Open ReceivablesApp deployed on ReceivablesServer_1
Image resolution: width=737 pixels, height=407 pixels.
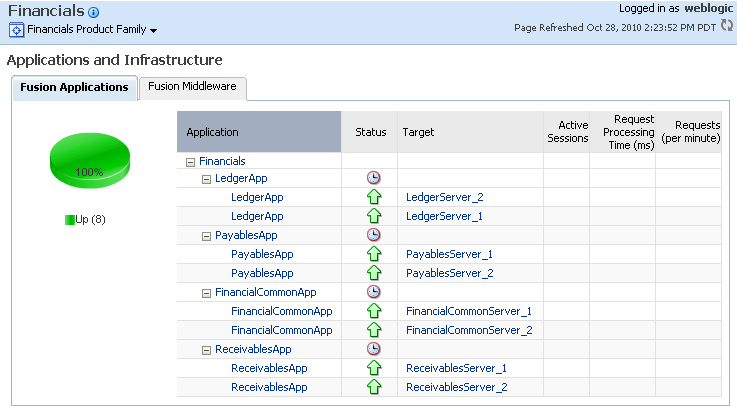coord(269,368)
